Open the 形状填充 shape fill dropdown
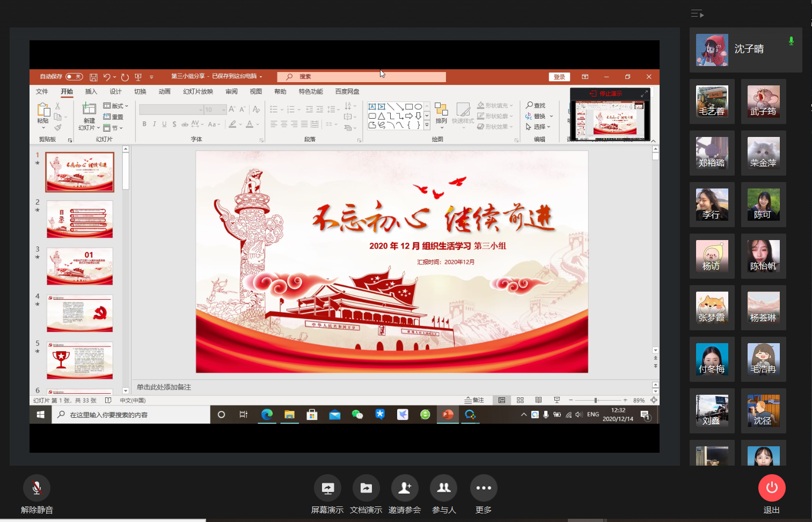Screen dimensions: 812x522 496,106
